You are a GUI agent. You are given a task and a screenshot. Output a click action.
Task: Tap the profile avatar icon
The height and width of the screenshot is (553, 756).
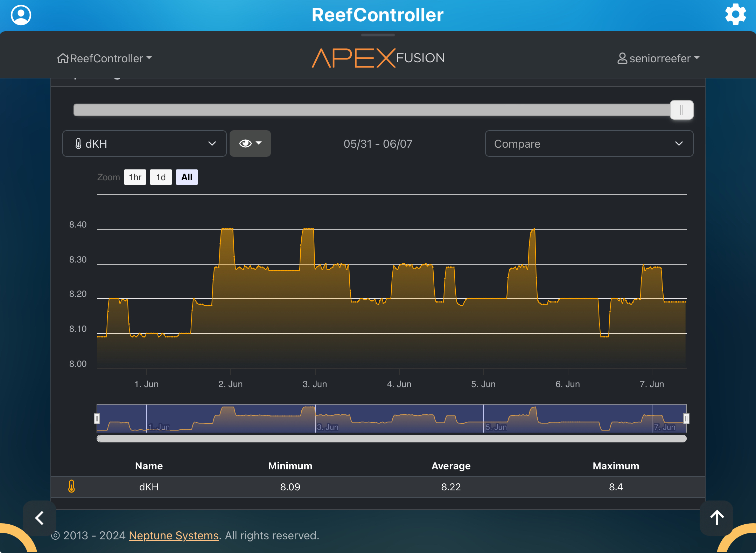click(21, 15)
